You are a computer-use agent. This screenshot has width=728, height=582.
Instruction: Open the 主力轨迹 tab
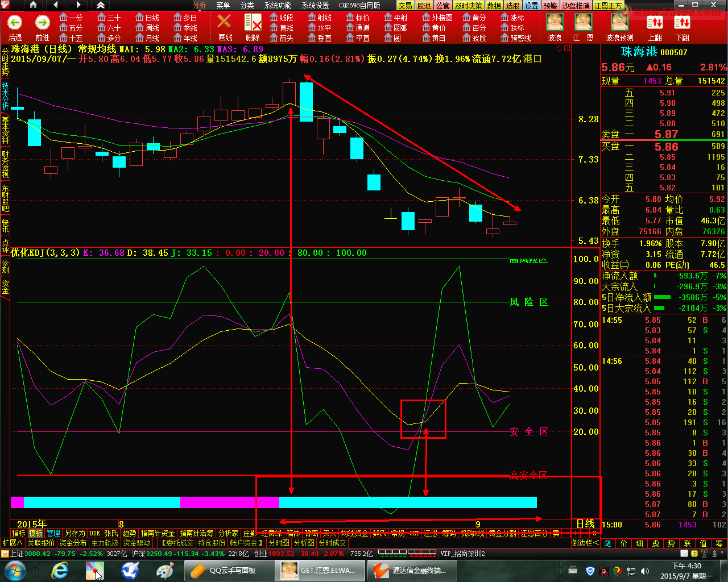point(105,543)
